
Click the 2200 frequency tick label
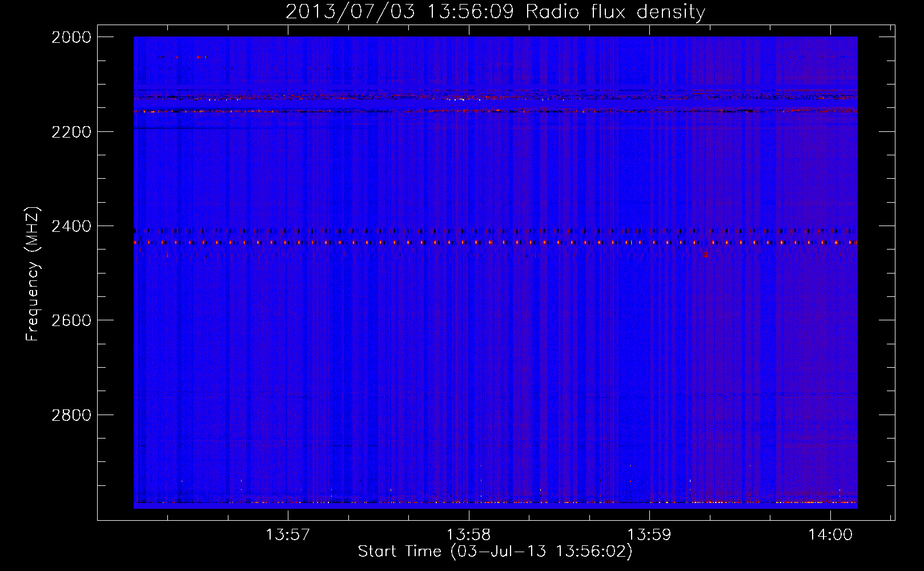[x=71, y=132]
